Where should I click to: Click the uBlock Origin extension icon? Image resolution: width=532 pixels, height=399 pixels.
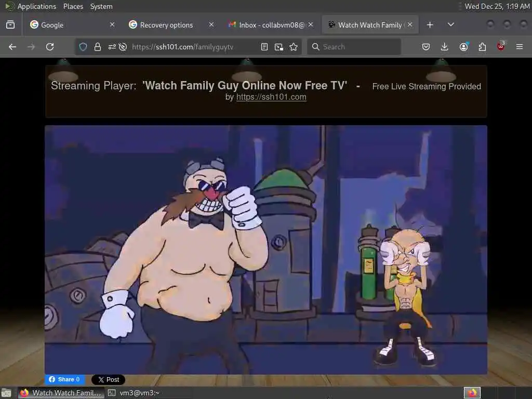pyautogui.click(x=501, y=46)
